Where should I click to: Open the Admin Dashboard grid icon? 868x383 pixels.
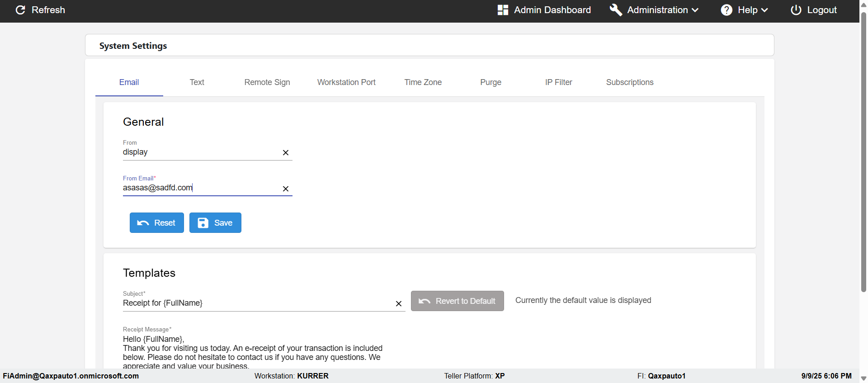click(x=503, y=10)
